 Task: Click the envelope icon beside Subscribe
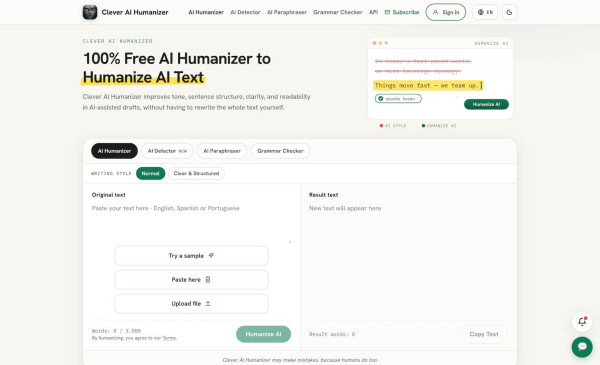point(387,12)
